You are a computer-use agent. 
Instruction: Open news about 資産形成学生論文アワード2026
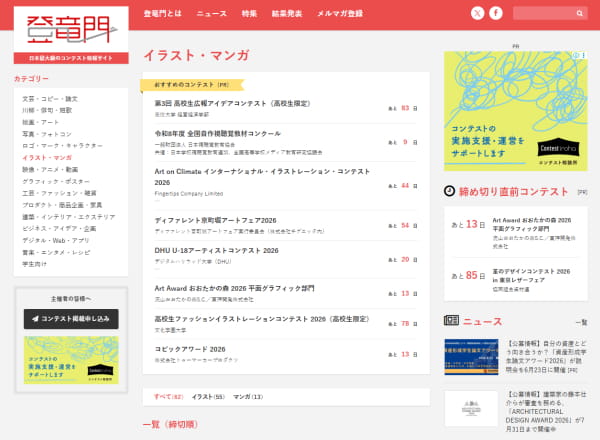[546, 357]
